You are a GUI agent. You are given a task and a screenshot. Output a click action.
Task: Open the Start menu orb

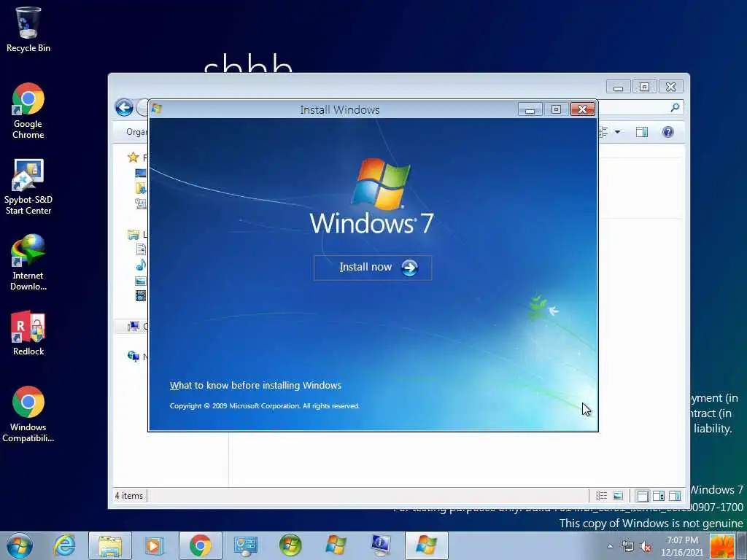20,545
